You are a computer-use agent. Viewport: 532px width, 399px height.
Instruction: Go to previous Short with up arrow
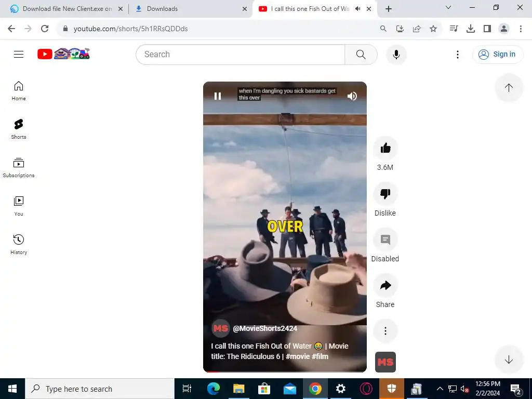[x=509, y=87]
